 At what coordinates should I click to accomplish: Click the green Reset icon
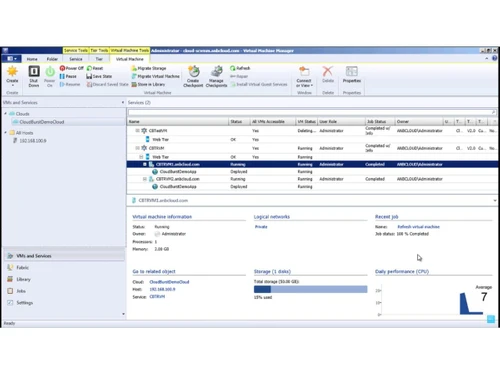point(89,68)
